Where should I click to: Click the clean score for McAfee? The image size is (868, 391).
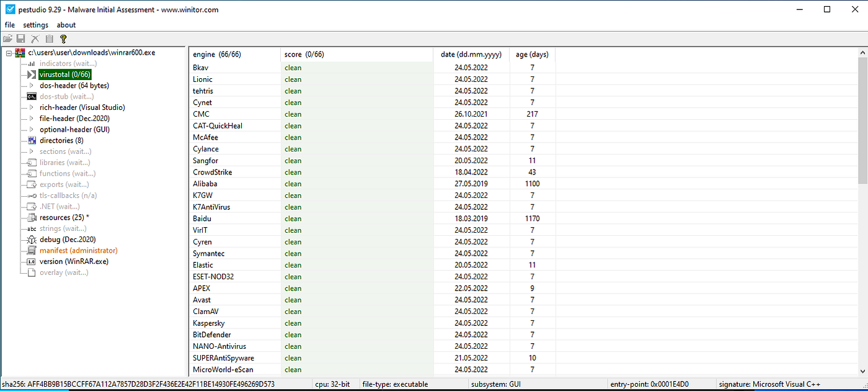(x=293, y=137)
